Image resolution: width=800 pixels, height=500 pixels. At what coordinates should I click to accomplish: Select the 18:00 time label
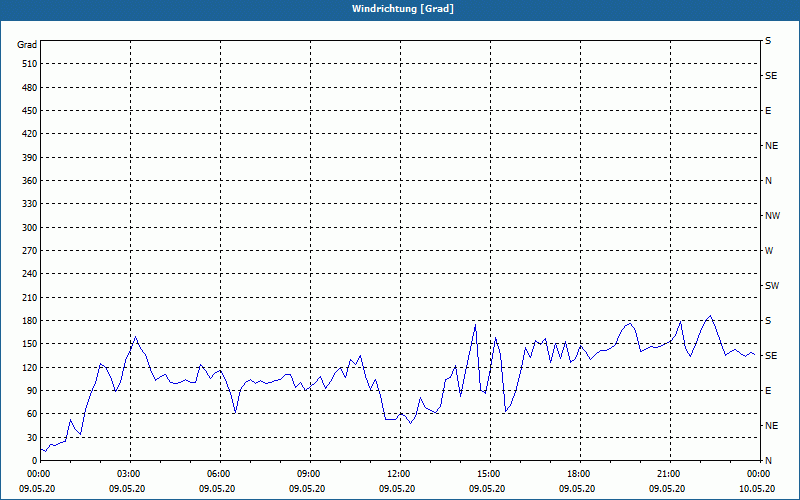[x=580, y=474]
